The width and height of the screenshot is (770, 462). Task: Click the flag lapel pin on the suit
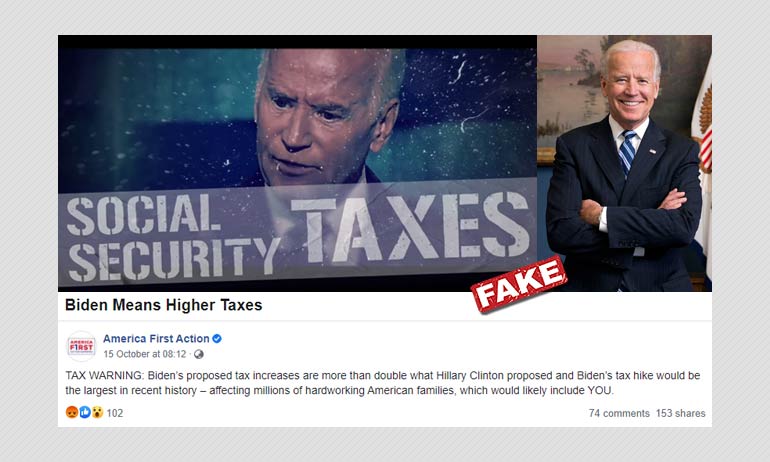[652, 152]
